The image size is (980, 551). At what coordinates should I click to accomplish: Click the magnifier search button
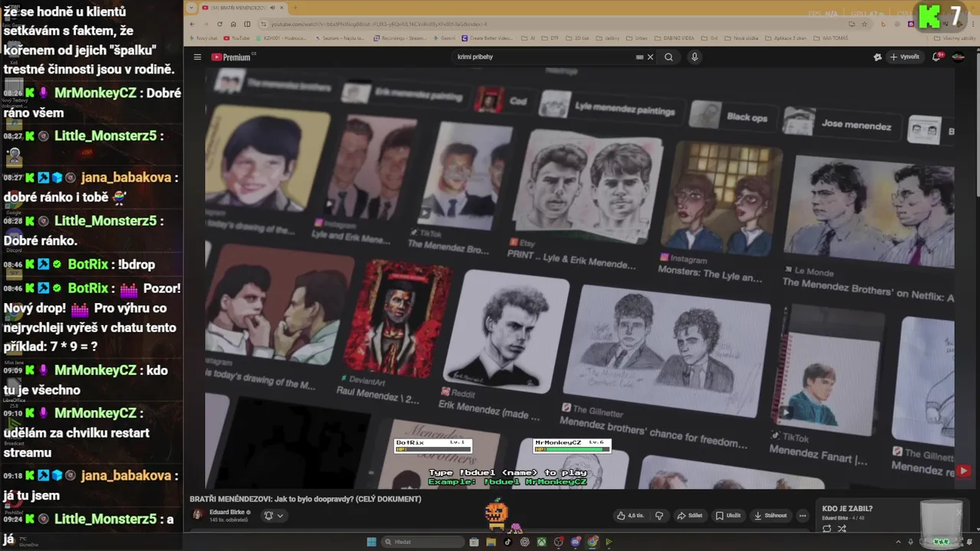point(668,57)
